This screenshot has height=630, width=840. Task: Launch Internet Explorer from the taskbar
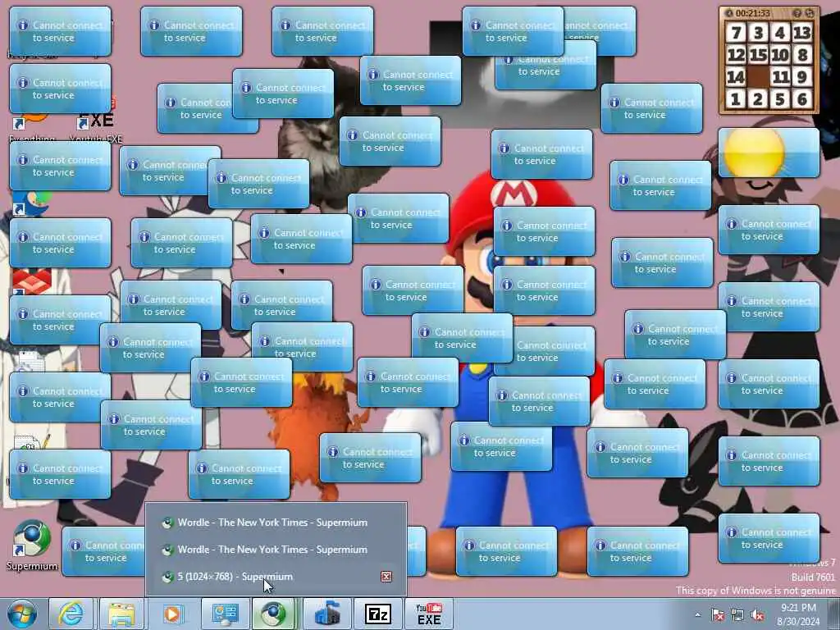pyautogui.click(x=71, y=614)
